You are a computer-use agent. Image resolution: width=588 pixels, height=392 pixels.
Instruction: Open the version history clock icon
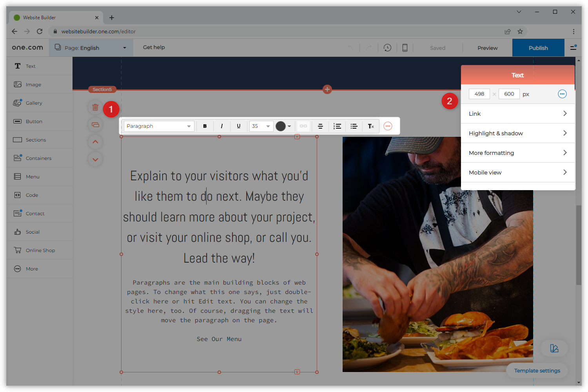387,48
